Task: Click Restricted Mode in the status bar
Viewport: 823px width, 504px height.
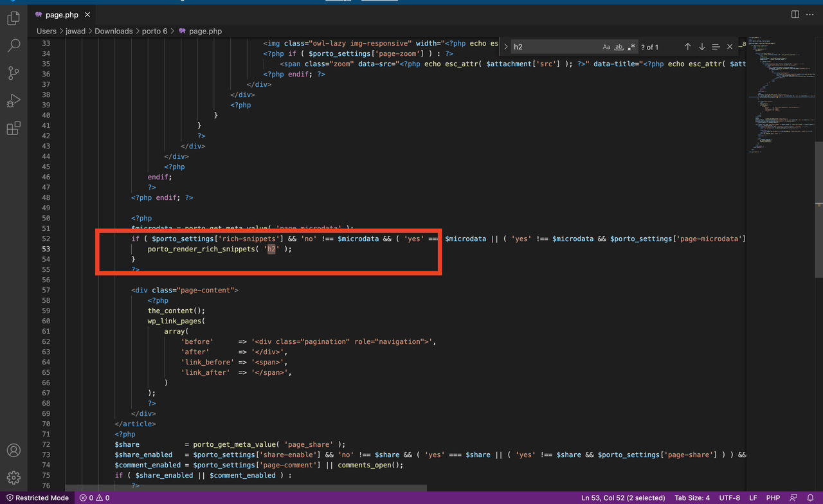Action: pyautogui.click(x=37, y=498)
